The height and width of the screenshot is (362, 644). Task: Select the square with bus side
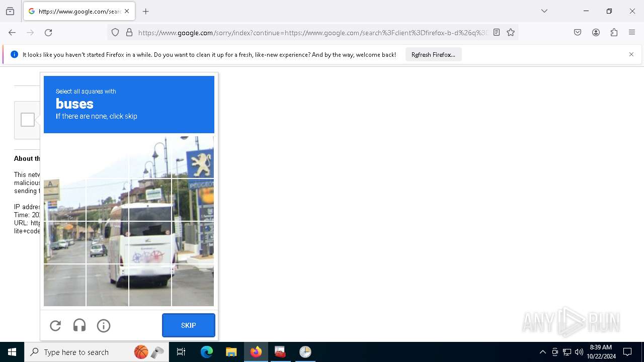pos(108,242)
